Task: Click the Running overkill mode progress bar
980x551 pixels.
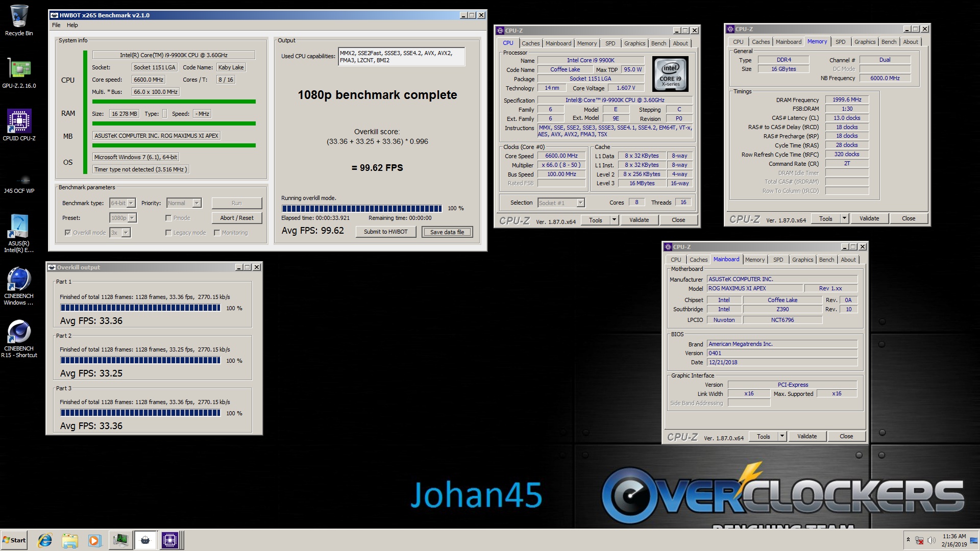Action: tap(362, 208)
